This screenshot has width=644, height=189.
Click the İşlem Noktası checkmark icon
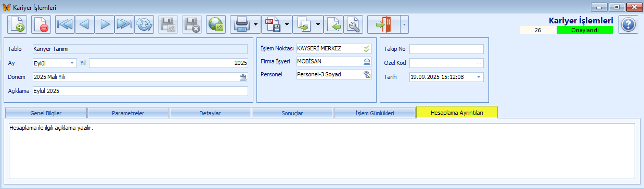click(367, 49)
